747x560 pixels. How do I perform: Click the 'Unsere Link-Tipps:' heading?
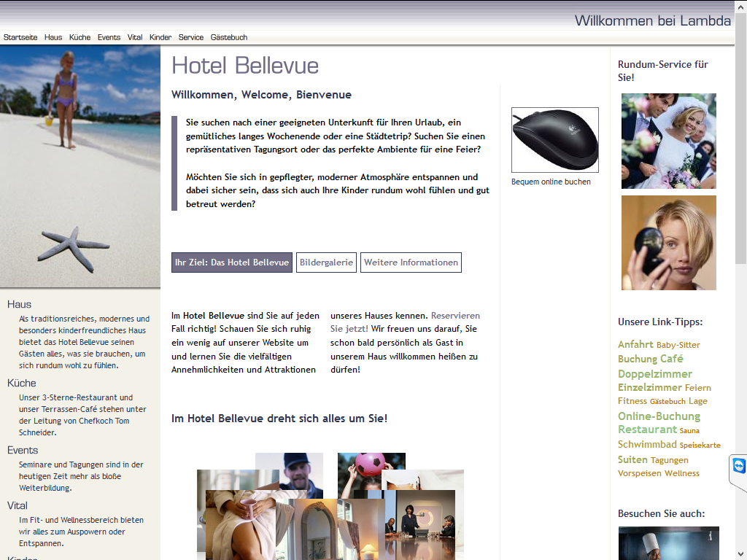(x=660, y=322)
